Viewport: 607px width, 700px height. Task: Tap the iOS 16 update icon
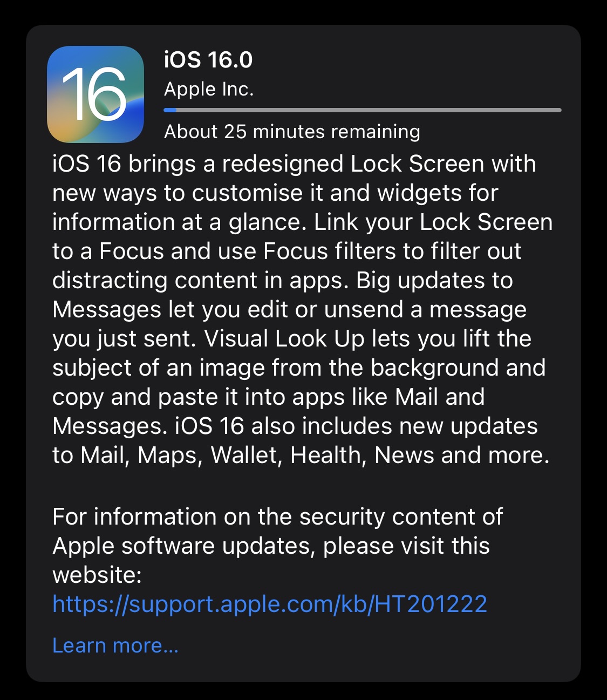point(96,94)
